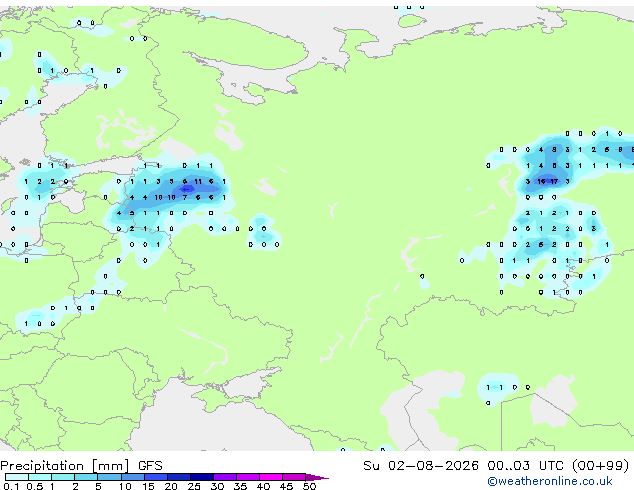Click the '16' precipitation value on the map

click(x=541, y=181)
